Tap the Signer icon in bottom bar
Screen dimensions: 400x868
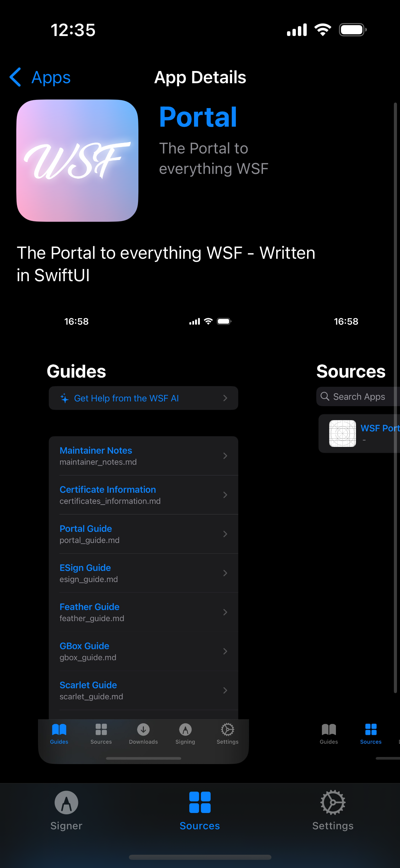tap(66, 802)
